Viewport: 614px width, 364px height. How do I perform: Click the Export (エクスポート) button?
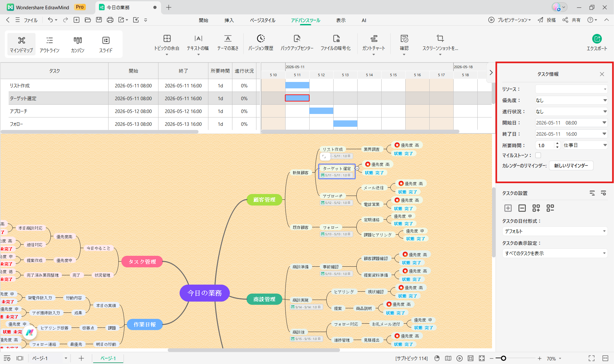(x=597, y=43)
